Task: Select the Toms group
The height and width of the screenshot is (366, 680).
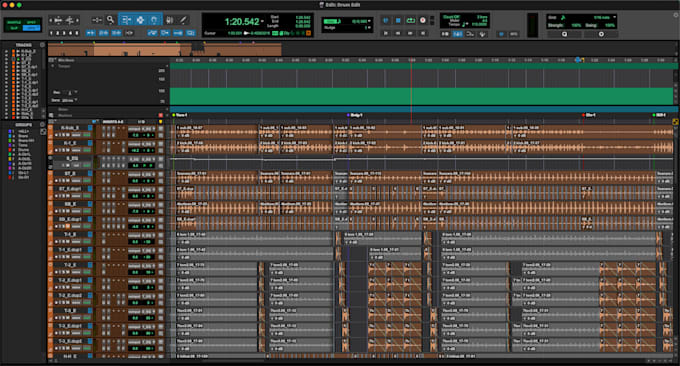Action: (23, 145)
